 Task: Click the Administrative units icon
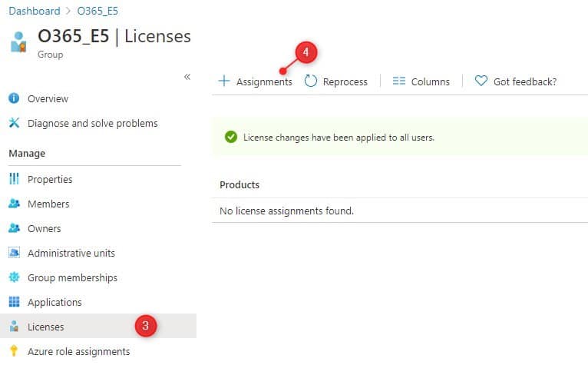[14, 252]
